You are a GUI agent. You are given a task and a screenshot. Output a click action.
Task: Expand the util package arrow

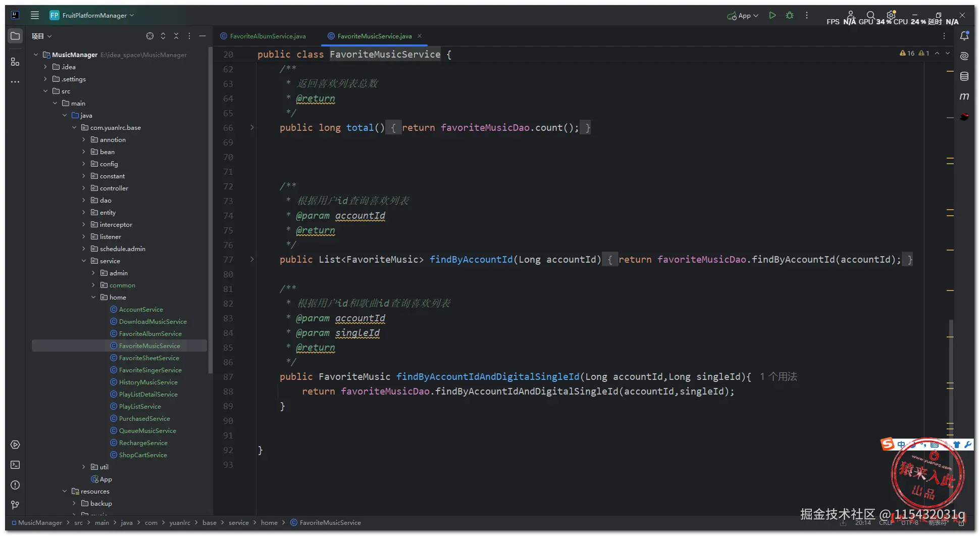click(x=84, y=467)
